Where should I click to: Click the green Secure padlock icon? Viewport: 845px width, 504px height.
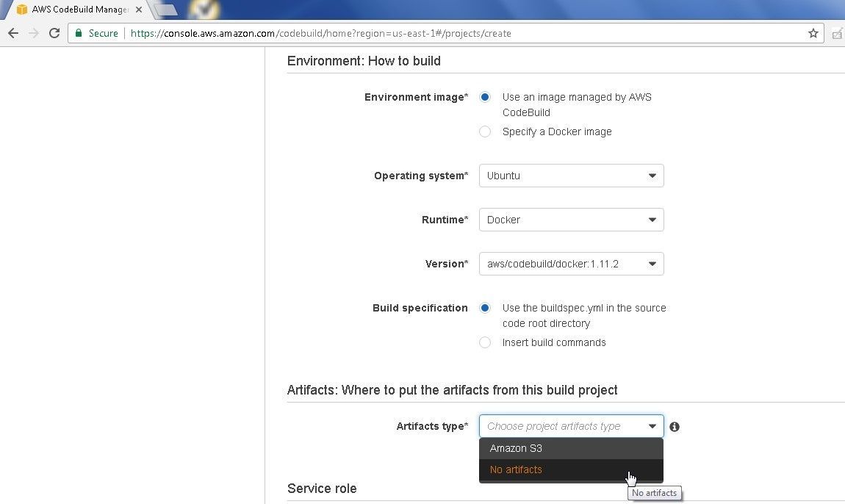point(79,33)
